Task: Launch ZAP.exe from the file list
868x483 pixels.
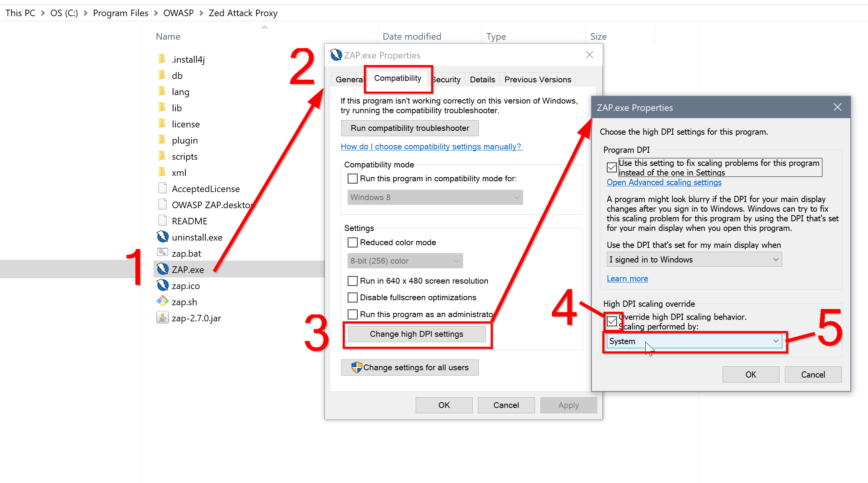Action: (x=188, y=269)
